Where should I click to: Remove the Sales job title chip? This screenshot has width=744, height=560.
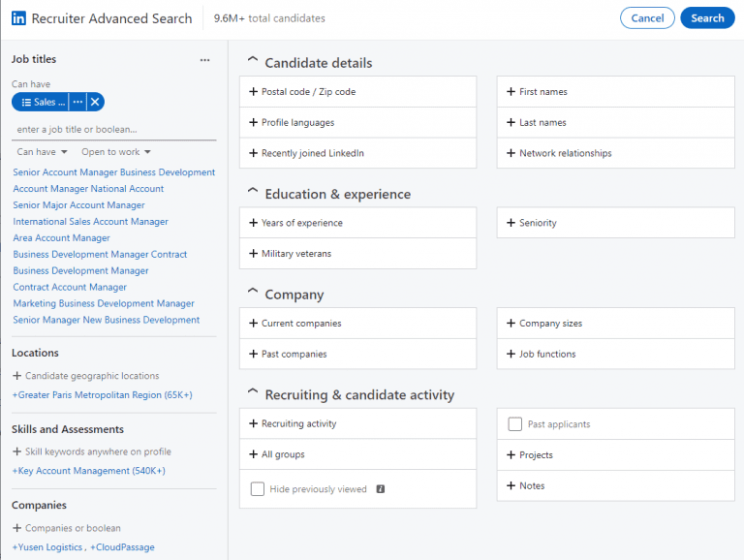tap(95, 102)
